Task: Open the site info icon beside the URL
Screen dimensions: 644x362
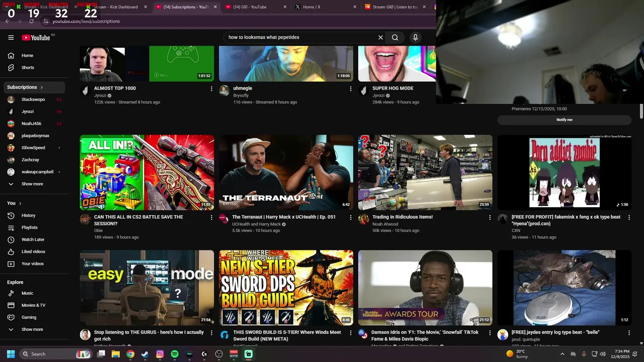Action: 45,21
